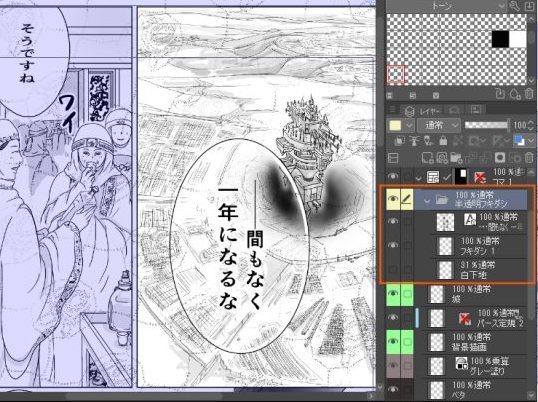Click the delete layer trash icon
This screenshot has width=538, height=402.
point(529,158)
